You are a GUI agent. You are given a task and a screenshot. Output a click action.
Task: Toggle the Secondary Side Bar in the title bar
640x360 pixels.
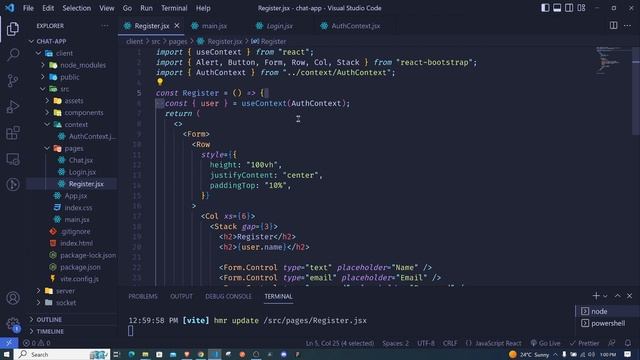569,8
